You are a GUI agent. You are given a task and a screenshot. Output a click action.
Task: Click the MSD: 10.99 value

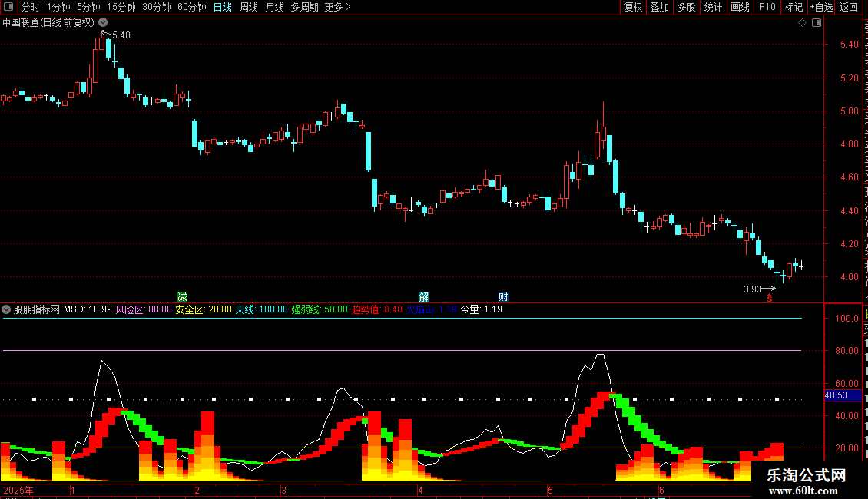(88, 310)
